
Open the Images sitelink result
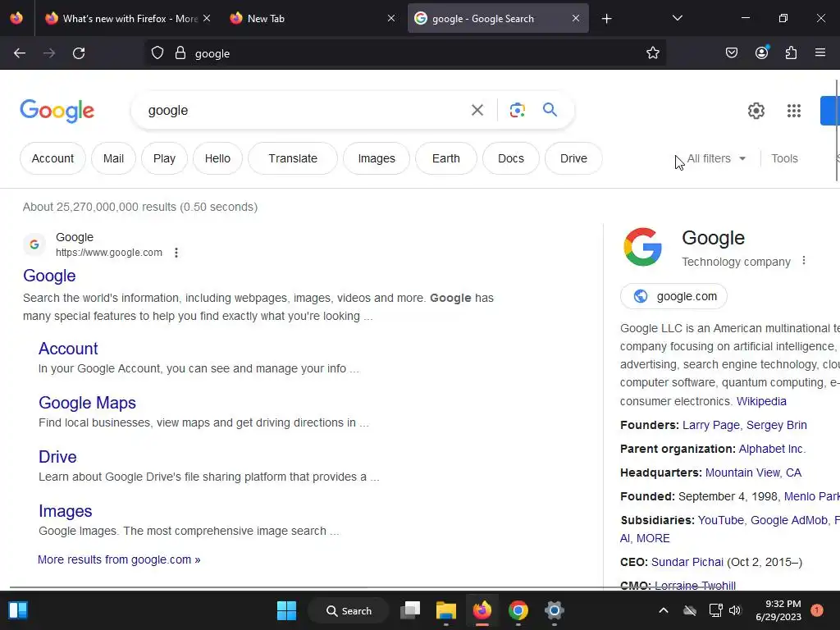[x=66, y=511]
